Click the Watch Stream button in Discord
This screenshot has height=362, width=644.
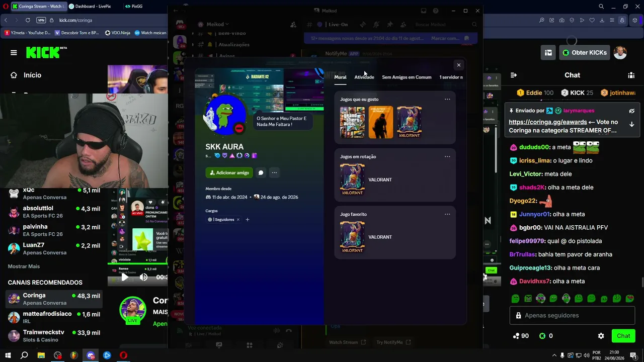click(347, 342)
